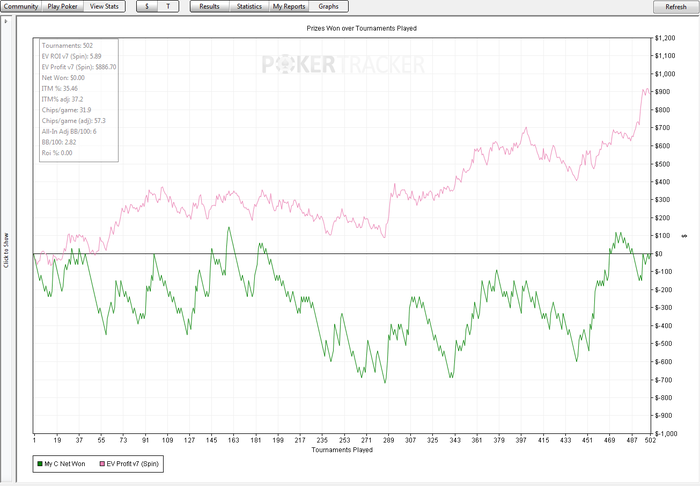Image resolution: width=700 pixels, height=486 pixels.
Task: Click the Refresh button
Action: click(x=676, y=7)
